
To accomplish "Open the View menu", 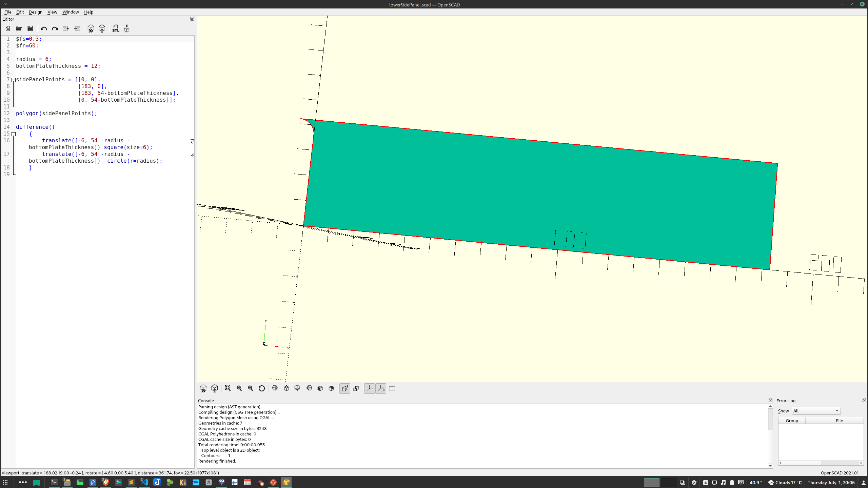I will (x=52, y=12).
